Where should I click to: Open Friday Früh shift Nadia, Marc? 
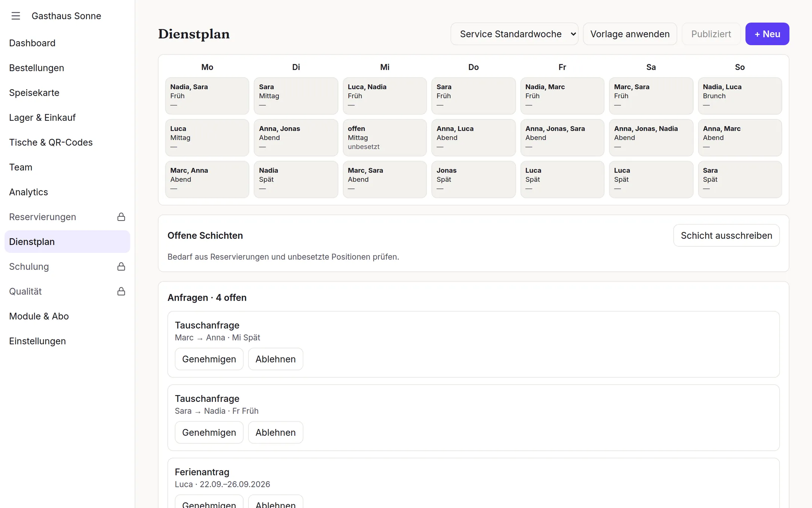(562, 96)
